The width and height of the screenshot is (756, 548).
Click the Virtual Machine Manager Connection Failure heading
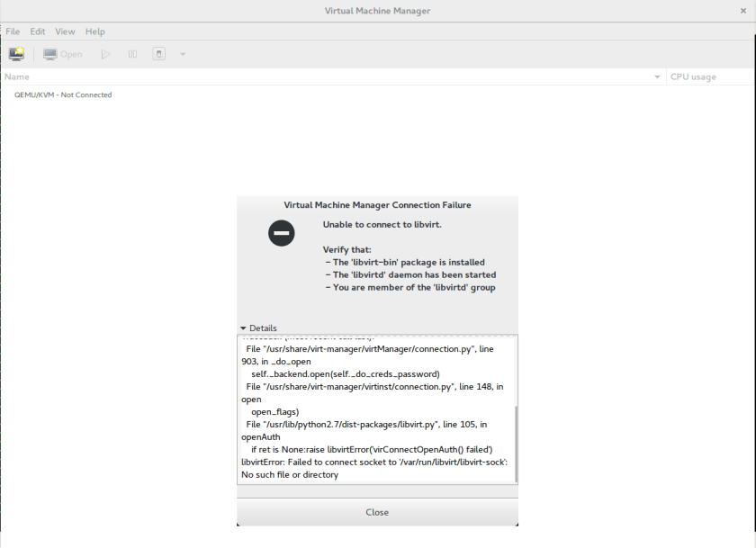click(x=377, y=205)
